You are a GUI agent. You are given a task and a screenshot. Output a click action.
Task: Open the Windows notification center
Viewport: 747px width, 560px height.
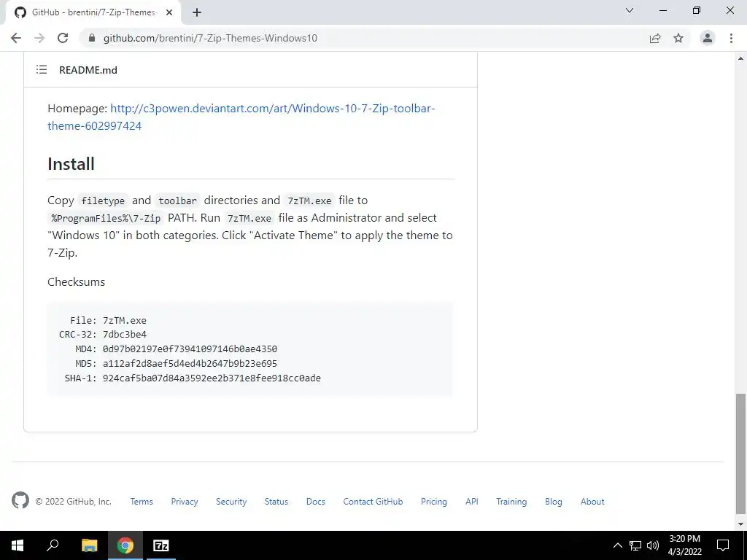click(x=723, y=545)
